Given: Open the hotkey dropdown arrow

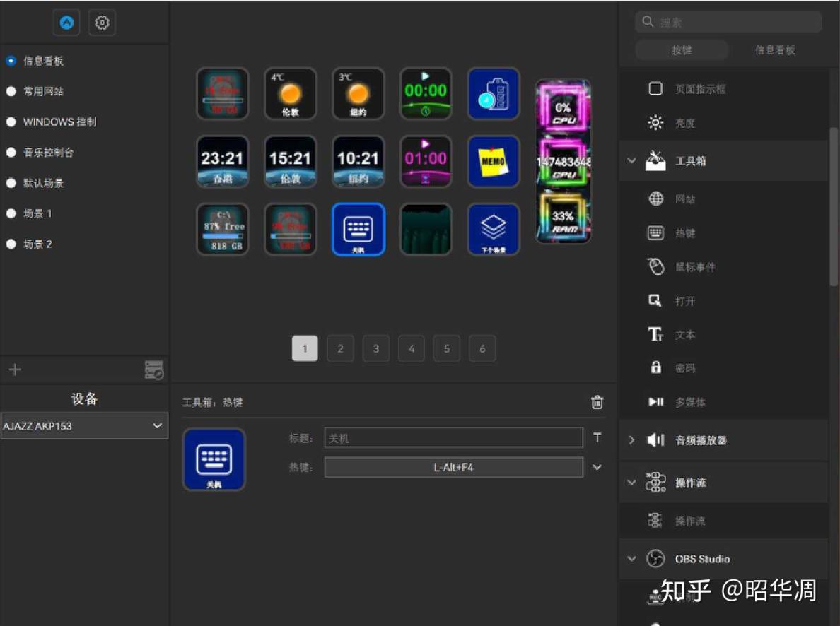Looking at the screenshot, I should pyautogui.click(x=597, y=467).
